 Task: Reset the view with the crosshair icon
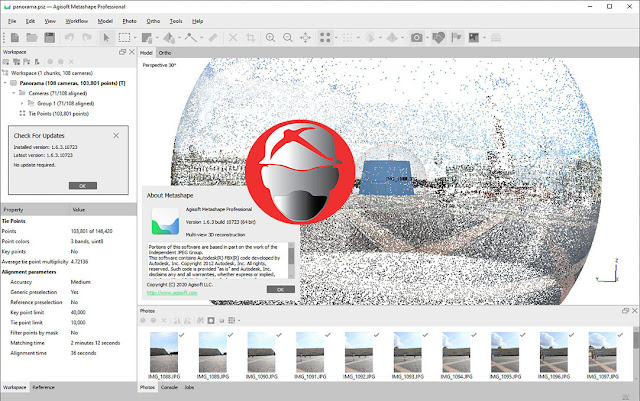(x=305, y=38)
